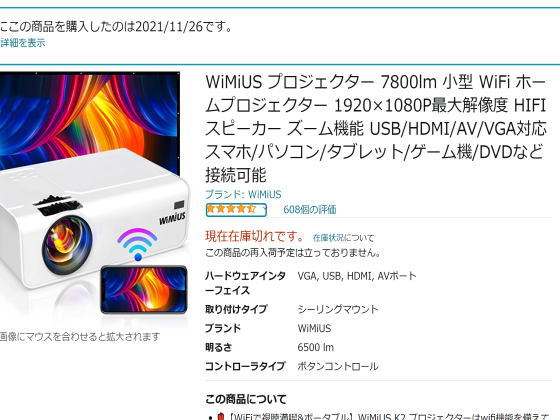Click the 6500 lm brightness value
Screen dimensions: 560x420
(x=316, y=347)
